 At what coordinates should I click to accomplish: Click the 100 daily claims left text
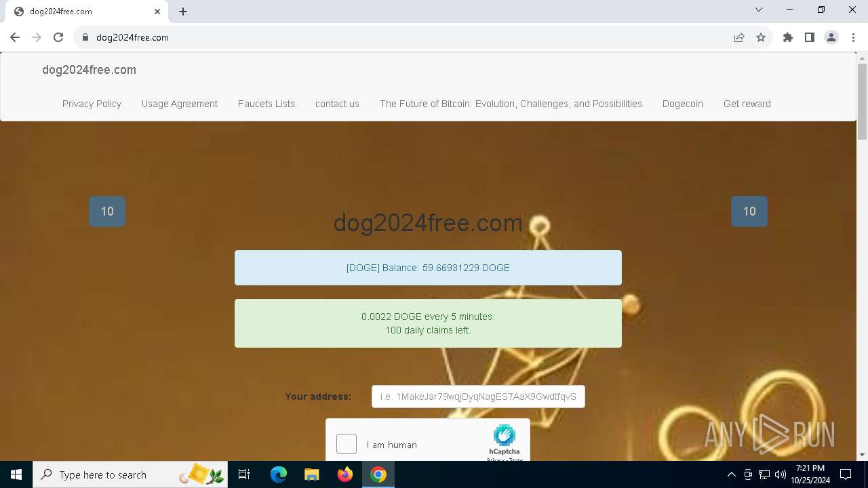pos(428,330)
